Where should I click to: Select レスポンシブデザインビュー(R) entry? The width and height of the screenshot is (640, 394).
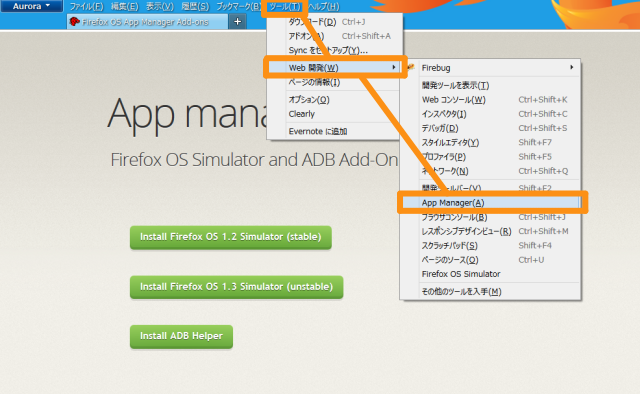click(x=491, y=231)
